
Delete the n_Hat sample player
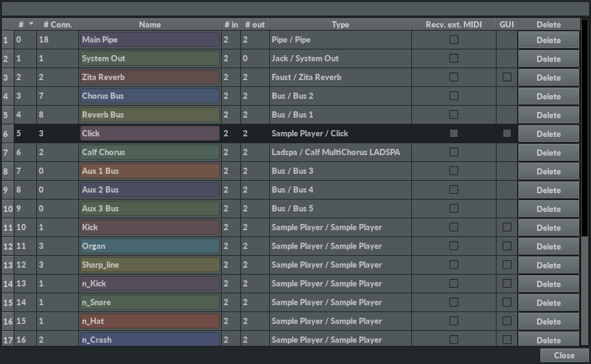pyautogui.click(x=548, y=321)
